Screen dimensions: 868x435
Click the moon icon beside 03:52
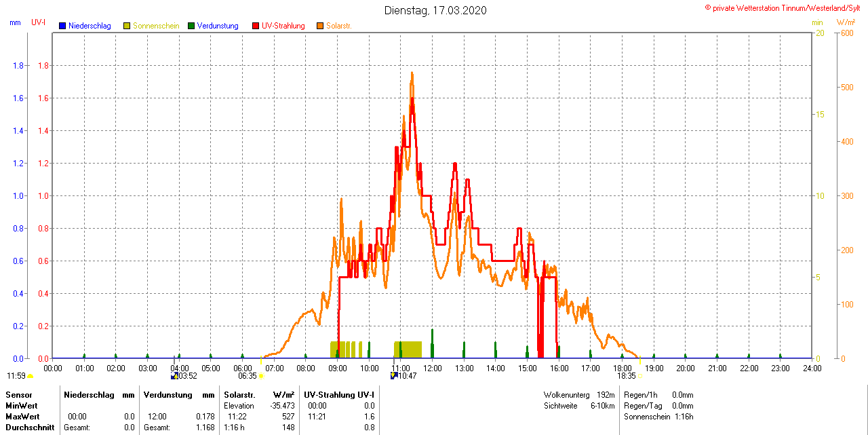[x=174, y=375]
